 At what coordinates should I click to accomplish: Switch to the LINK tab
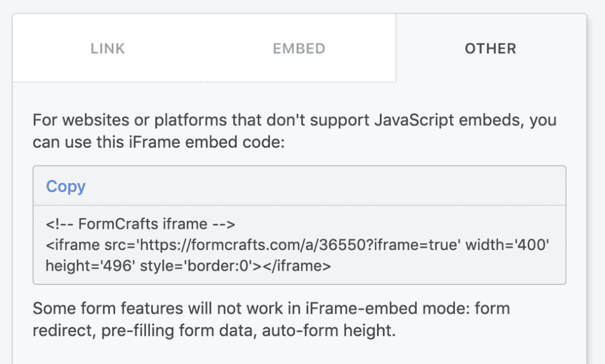[x=108, y=48]
